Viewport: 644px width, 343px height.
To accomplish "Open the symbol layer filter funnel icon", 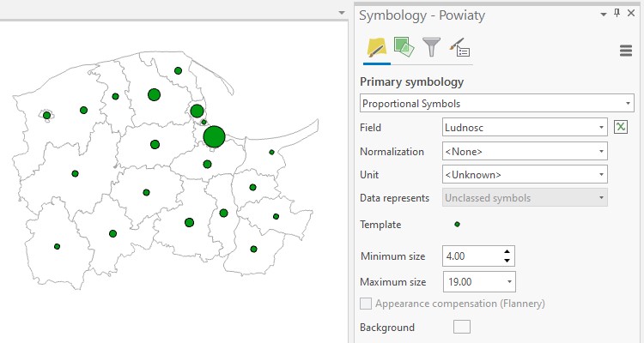I will click(431, 48).
